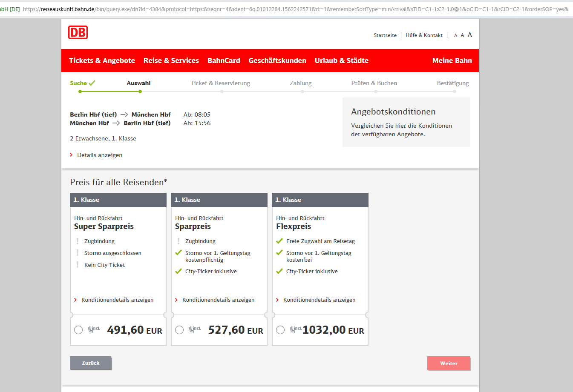The width and height of the screenshot is (573, 392).
Task: Click 'Preis für alle Reisenden*' heading
Action: click(118, 182)
